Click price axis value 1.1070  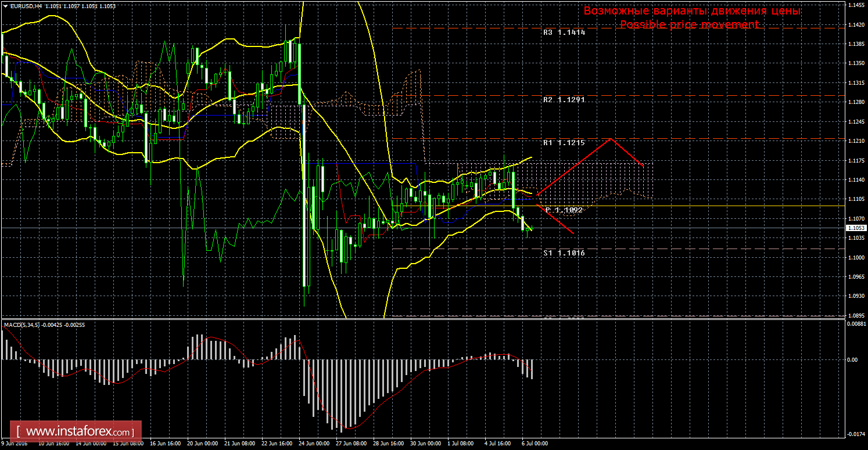click(x=856, y=218)
